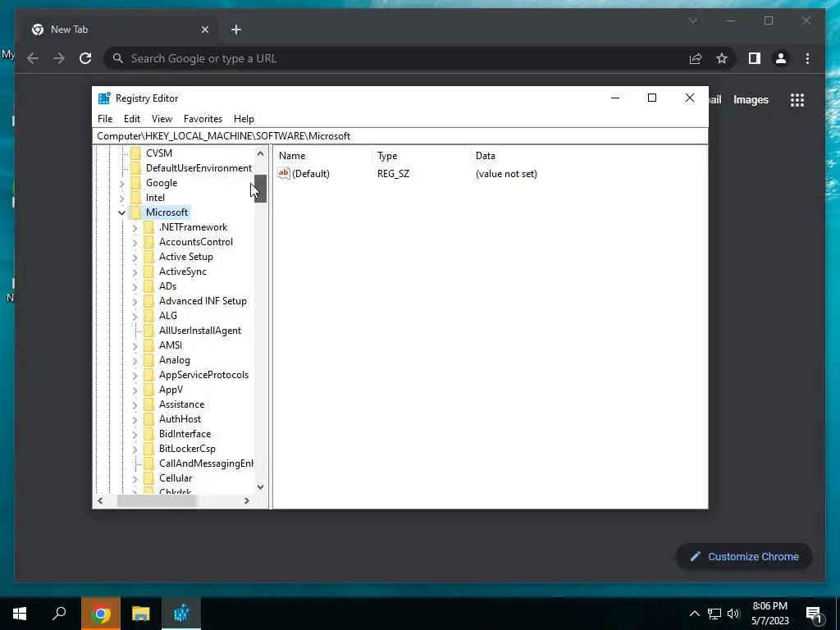
Task: Click the registry path address bar
Action: [399, 136]
